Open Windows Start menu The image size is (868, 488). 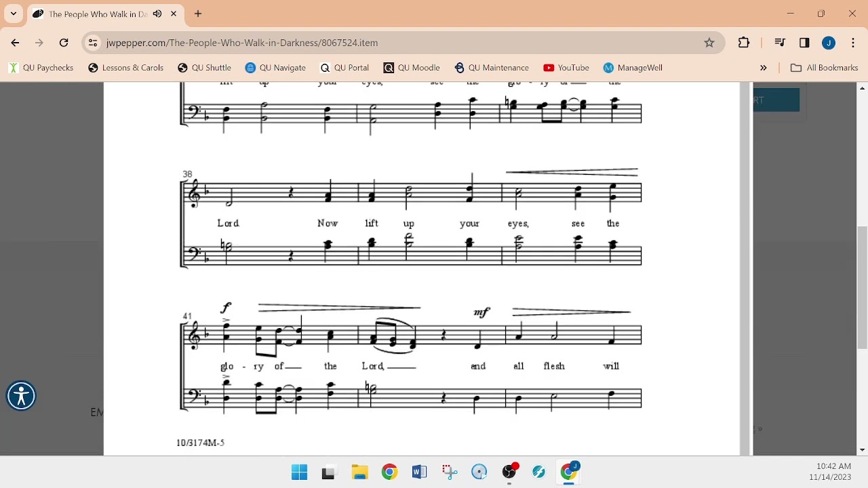299,472
